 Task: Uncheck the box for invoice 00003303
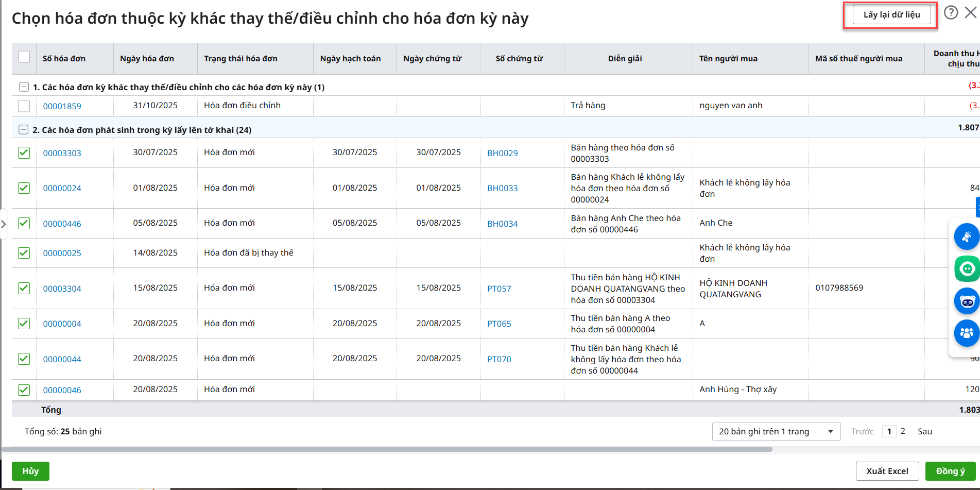24,153
